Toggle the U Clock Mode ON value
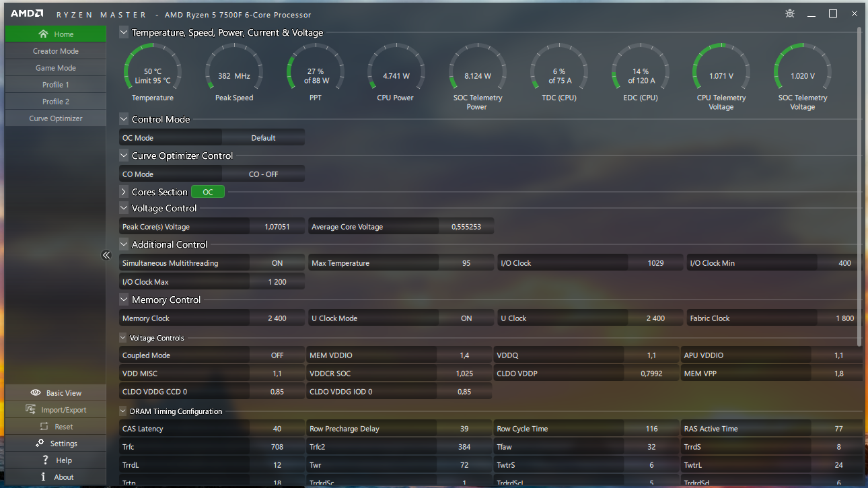Viewport: 868px width, 488px height. pyautogui.click(x=466, y=318)
